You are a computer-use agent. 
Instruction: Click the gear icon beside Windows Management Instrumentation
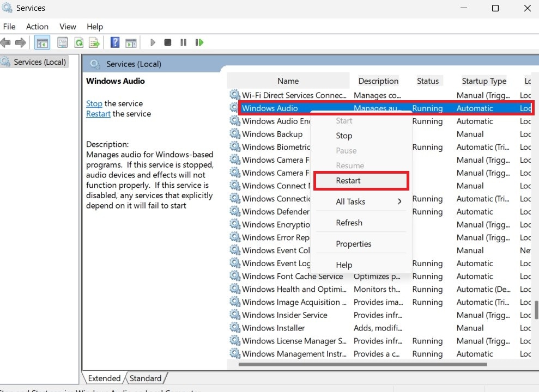click(x=235, y=353)
